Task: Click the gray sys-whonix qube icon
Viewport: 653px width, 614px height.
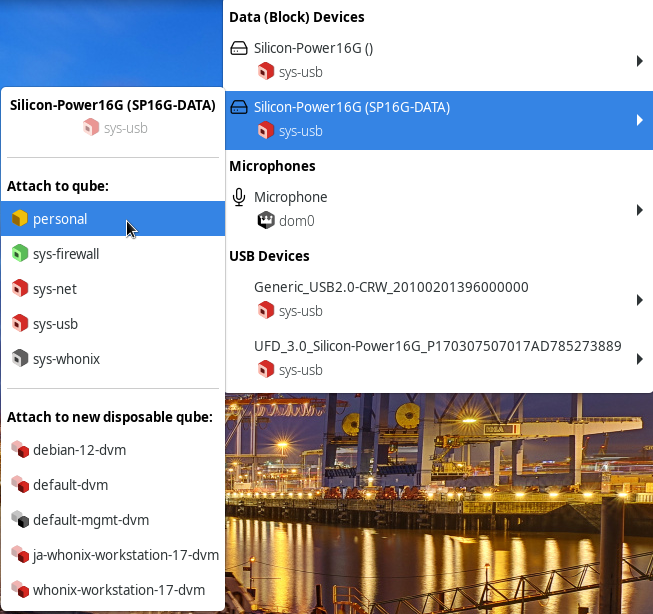Action: 20,358
